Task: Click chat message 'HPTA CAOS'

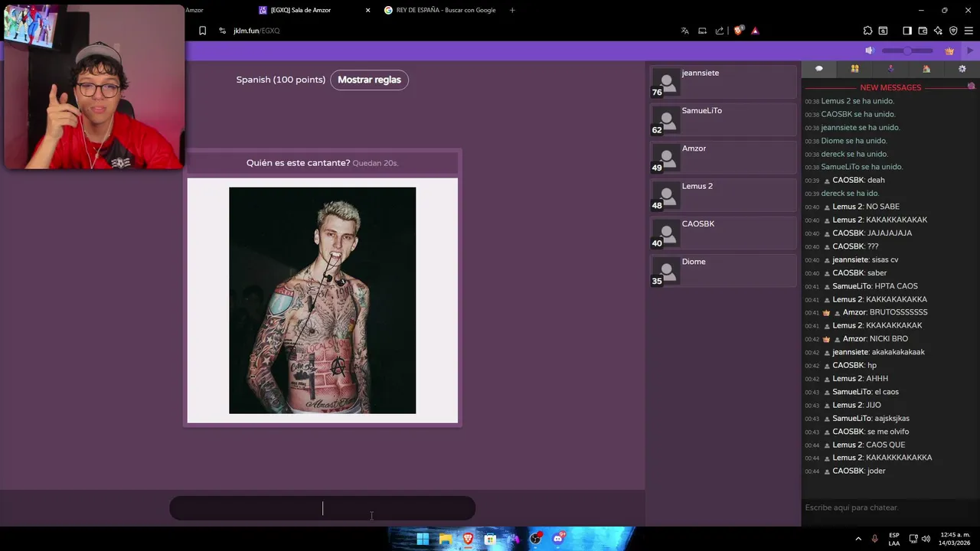Action: point(897,286)
